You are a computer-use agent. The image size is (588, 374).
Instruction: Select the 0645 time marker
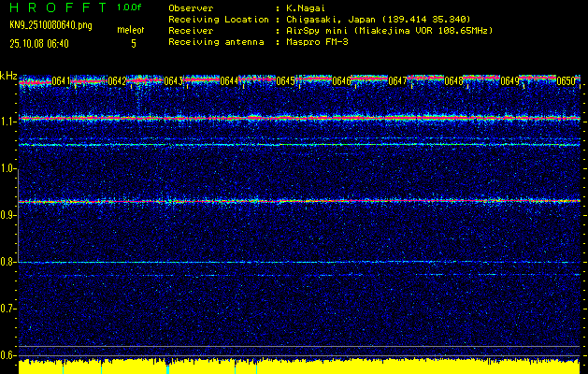[x=286, y=81]
